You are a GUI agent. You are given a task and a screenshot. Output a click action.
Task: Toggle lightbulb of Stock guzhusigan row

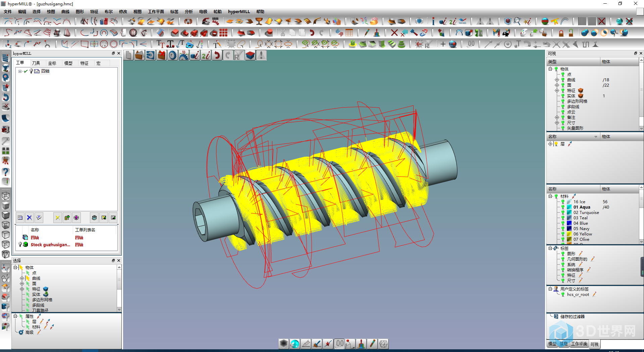(20, 244)
